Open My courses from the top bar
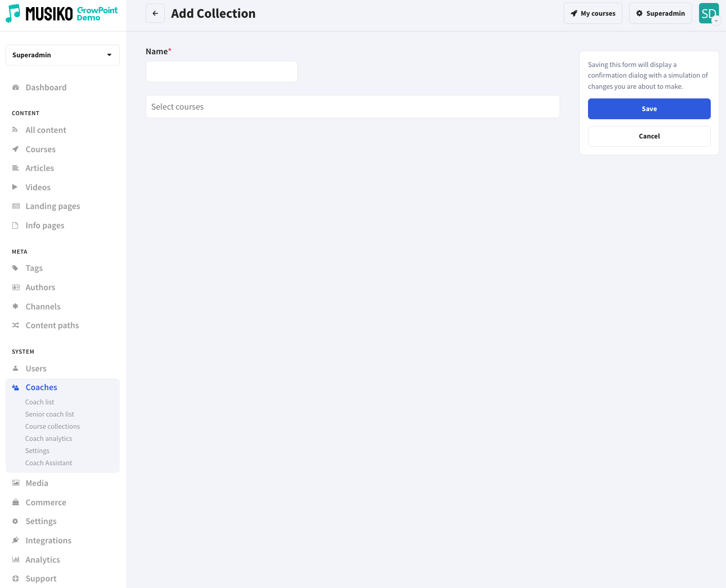This screenshot has height=588, width=726. (x=593, y=13)
